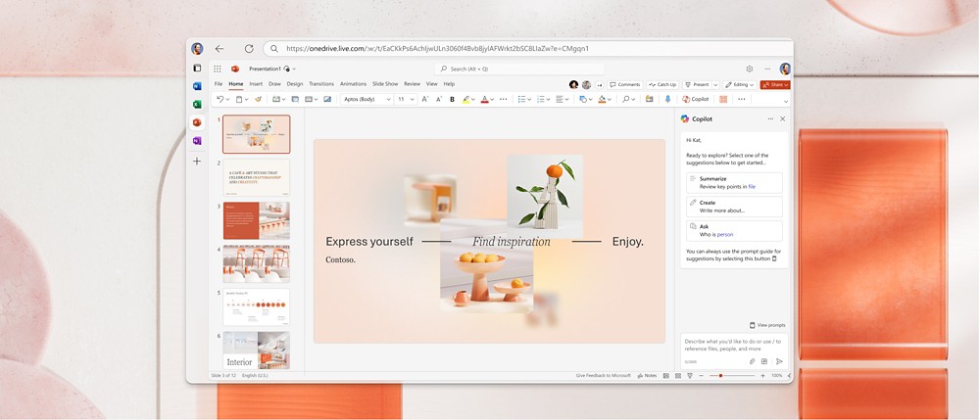This screenshot has width=980, height=420.
Task: Switch to Normal view in status bar
Action: (x=666, y=376)
